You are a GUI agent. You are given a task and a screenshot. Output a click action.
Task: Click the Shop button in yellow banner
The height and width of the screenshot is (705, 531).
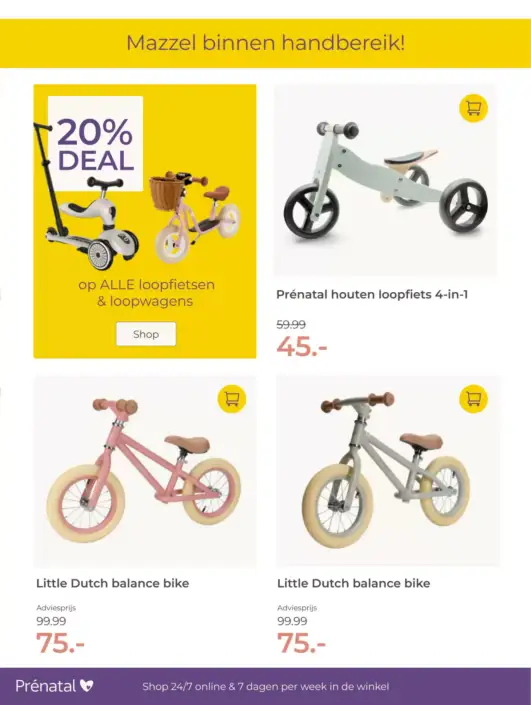pos(146,334)
